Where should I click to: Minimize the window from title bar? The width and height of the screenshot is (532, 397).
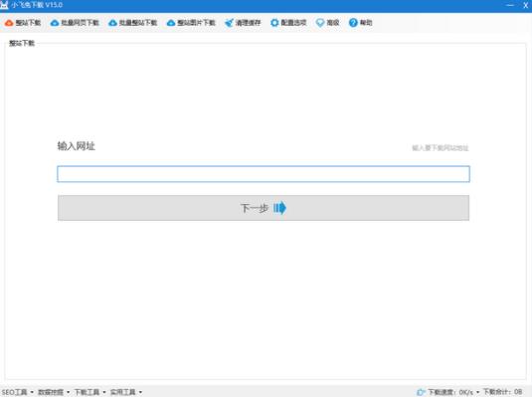(510, 5)
